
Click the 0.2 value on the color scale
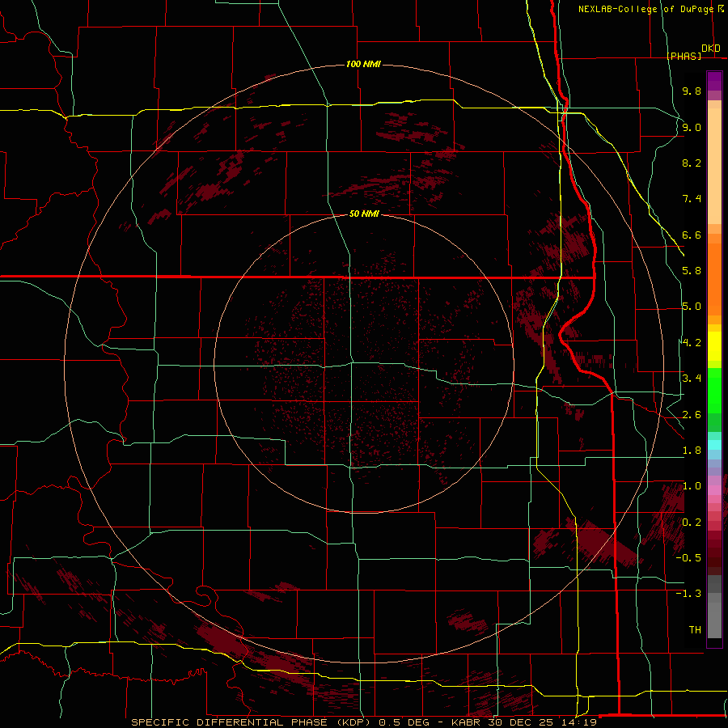pyautogui.click(x=692, y=523)
